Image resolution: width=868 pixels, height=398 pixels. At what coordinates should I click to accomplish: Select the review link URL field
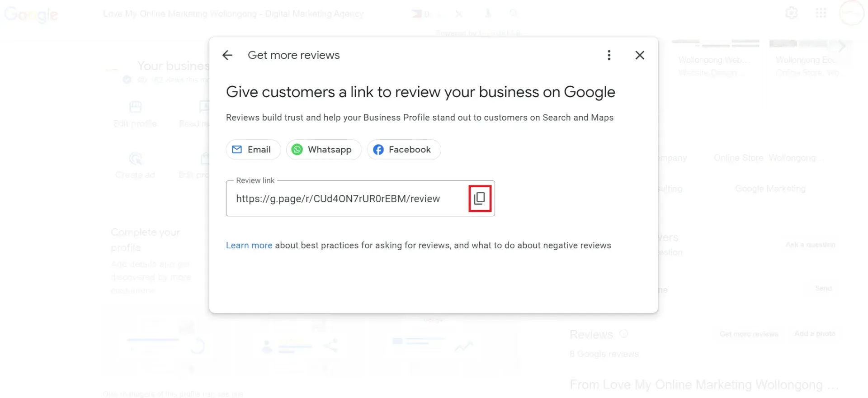point(360,199)
